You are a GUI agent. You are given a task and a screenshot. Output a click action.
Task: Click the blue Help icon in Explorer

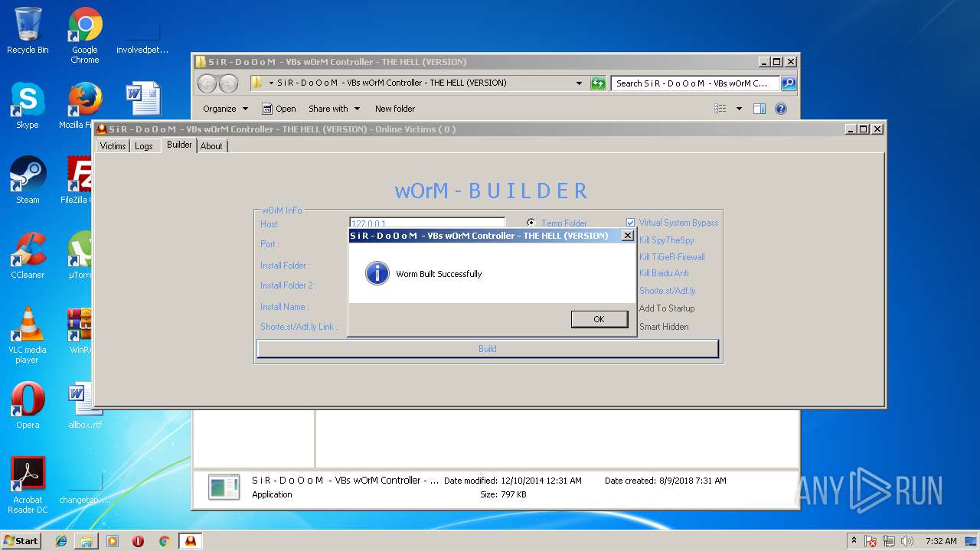click(781, 109)
